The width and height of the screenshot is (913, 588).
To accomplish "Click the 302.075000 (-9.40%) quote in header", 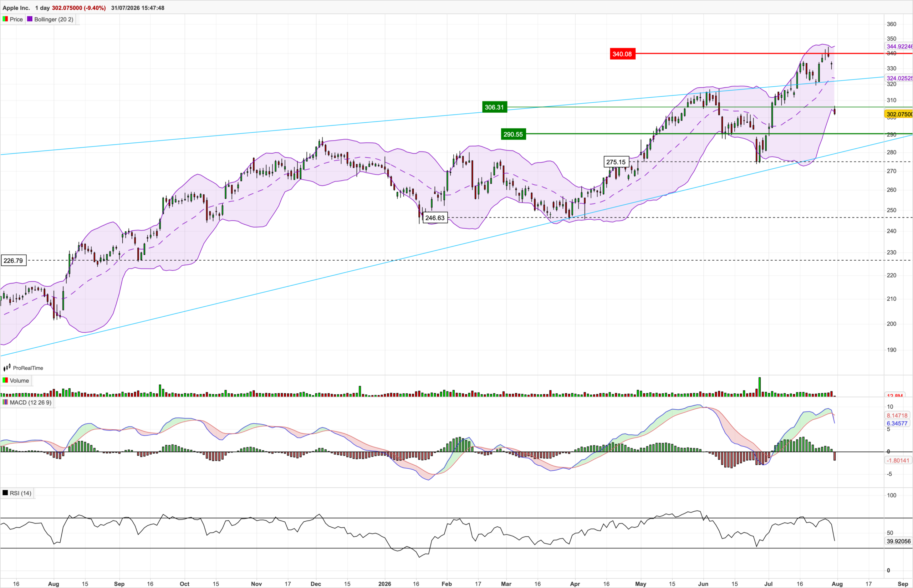I will tap(79, 8).
